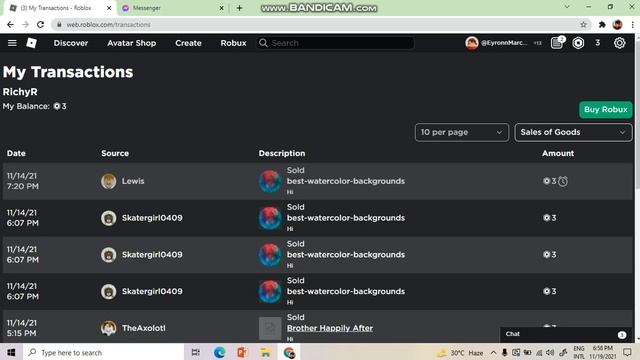The height and width of the screenshot is (360, 640).
Task: Open a new browser tab
Action: click(239, 8)
